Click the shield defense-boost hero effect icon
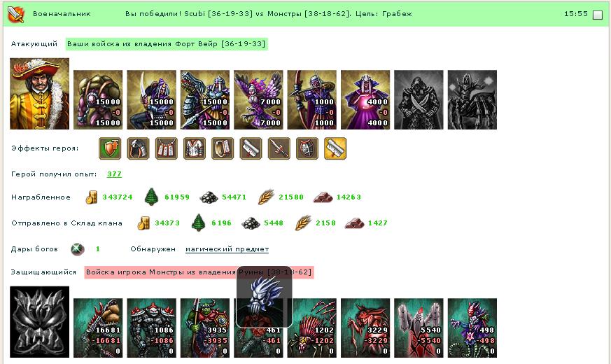The image size is (611, 364). point(110,148)
